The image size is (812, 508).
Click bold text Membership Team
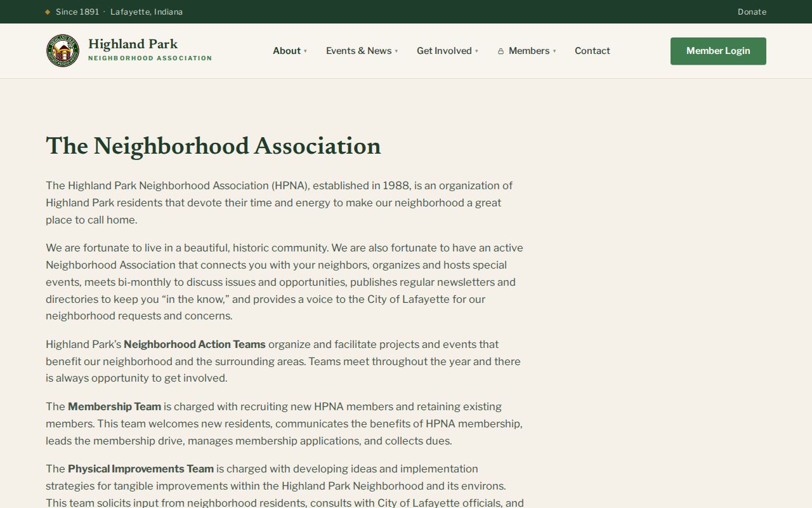114,406
